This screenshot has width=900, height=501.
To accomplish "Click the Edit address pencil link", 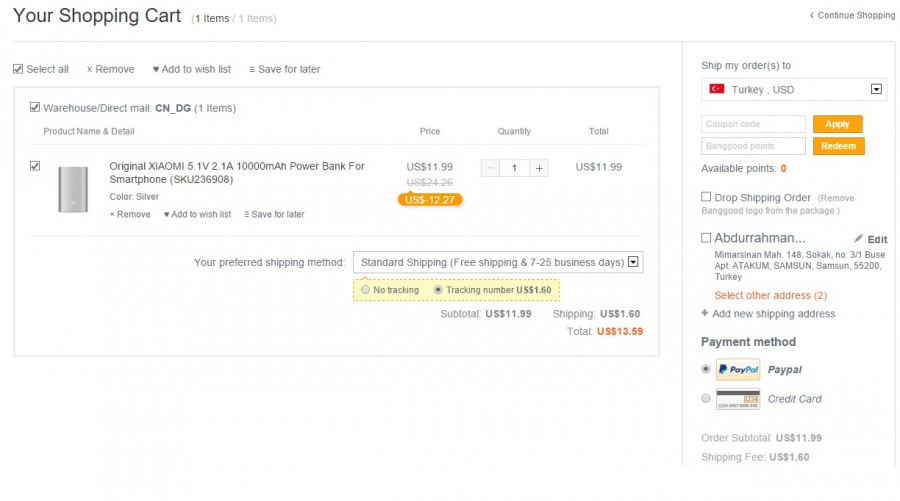I will click(871, 239).
